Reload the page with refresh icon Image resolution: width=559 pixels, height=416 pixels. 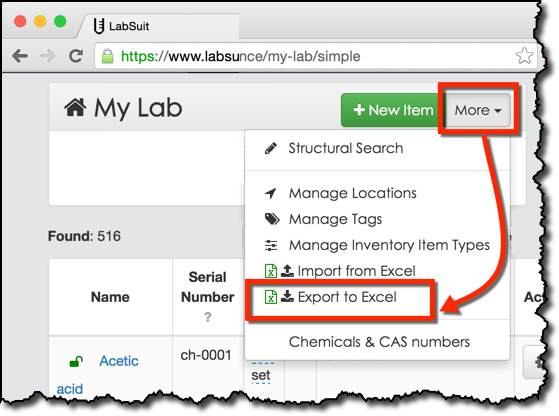[x=76, y=56]
